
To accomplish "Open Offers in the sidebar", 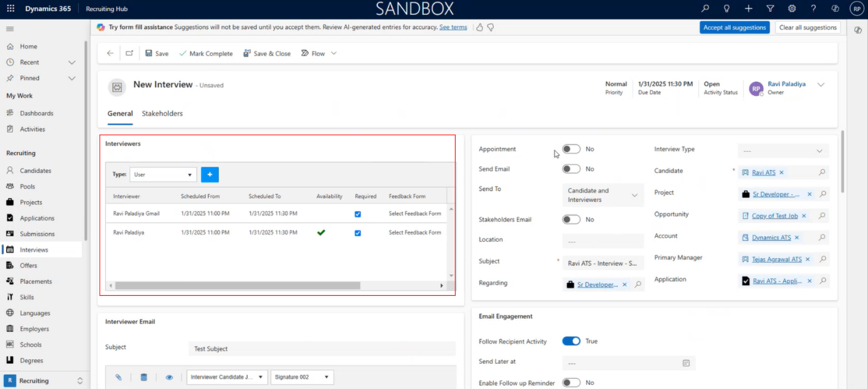I will [28, 266].
